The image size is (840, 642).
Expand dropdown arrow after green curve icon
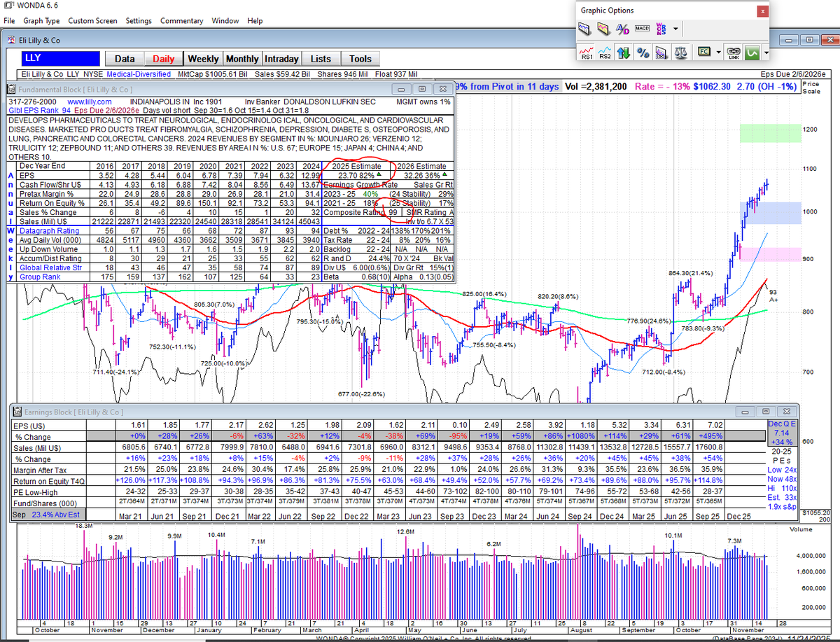766,53
